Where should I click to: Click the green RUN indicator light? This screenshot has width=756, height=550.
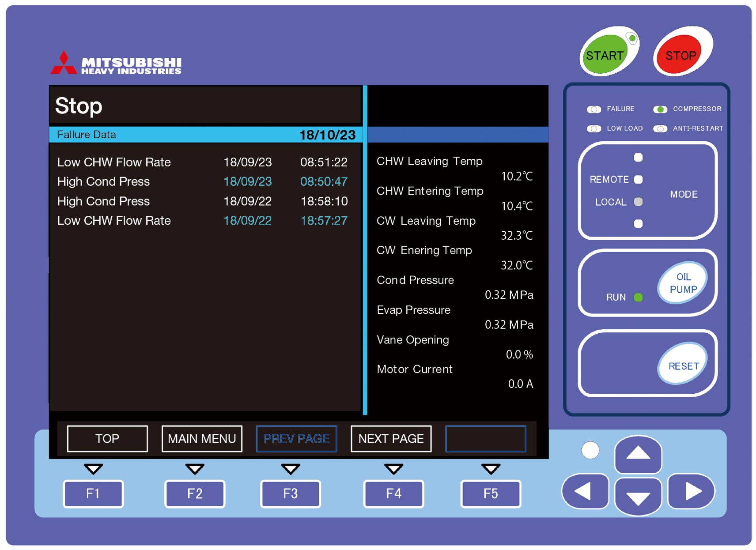638,297
